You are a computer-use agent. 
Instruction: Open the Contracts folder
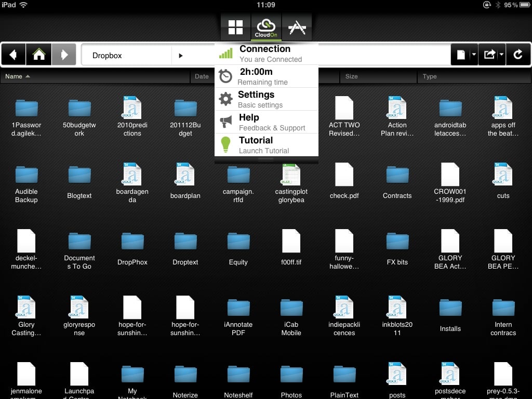click(397, 183)
